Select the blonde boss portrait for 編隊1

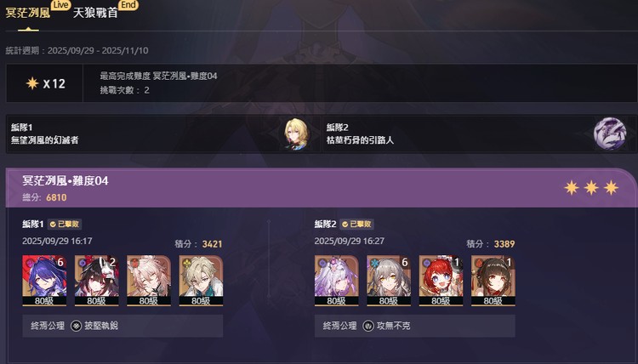click(x=296, y=134)
